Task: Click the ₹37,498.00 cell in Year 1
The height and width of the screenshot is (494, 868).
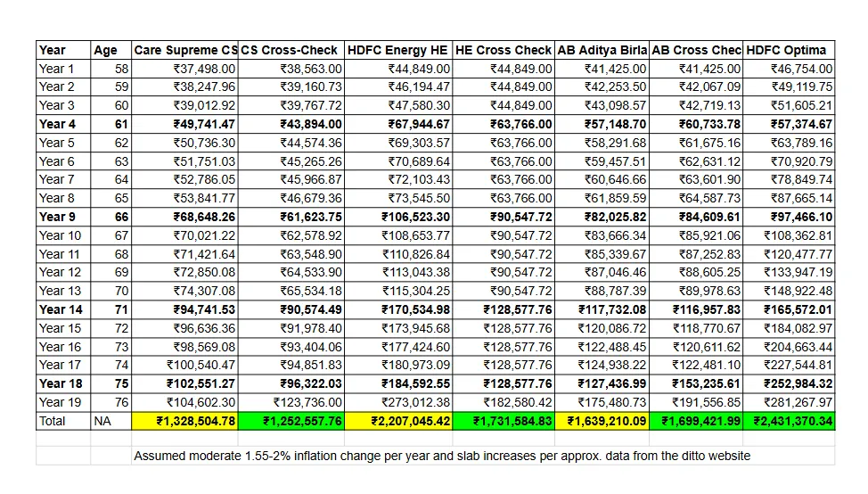Action: tap(184, 69)
